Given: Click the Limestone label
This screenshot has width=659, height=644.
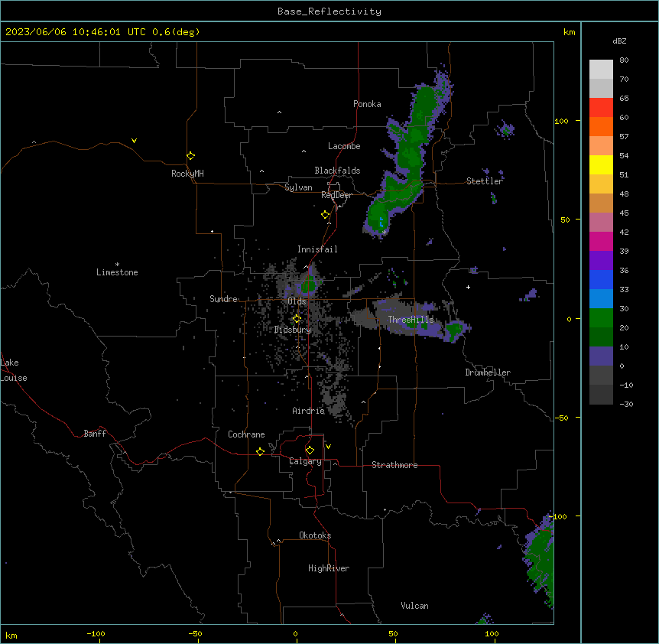Looking at the screenshot, I should pyautogui.click(x=117, y=272).
